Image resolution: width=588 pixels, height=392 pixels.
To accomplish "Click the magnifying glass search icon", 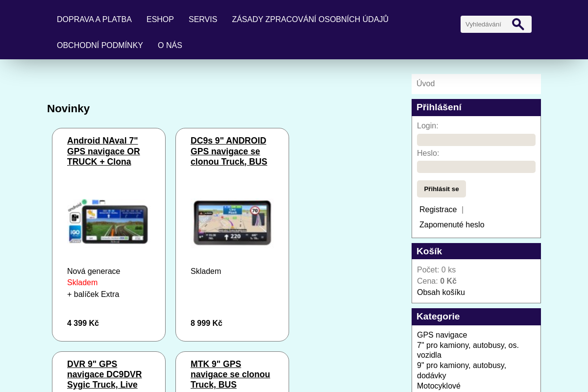I will pos(518,24).
